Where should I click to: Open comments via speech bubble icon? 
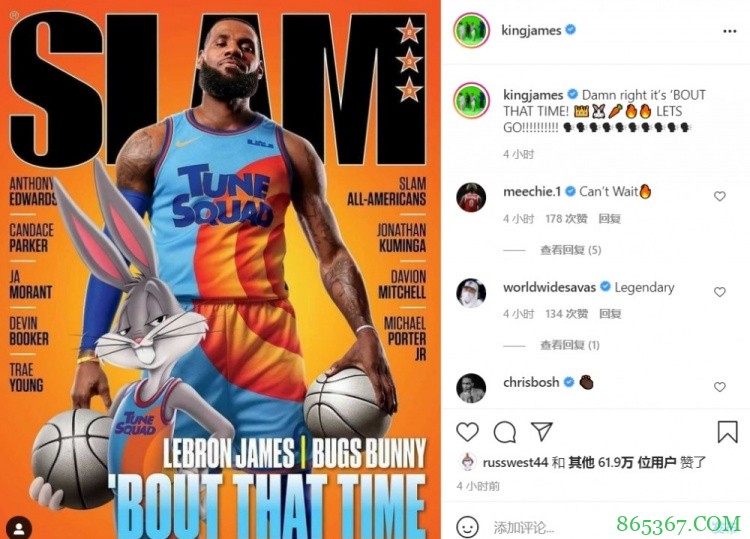pos(505,432)
